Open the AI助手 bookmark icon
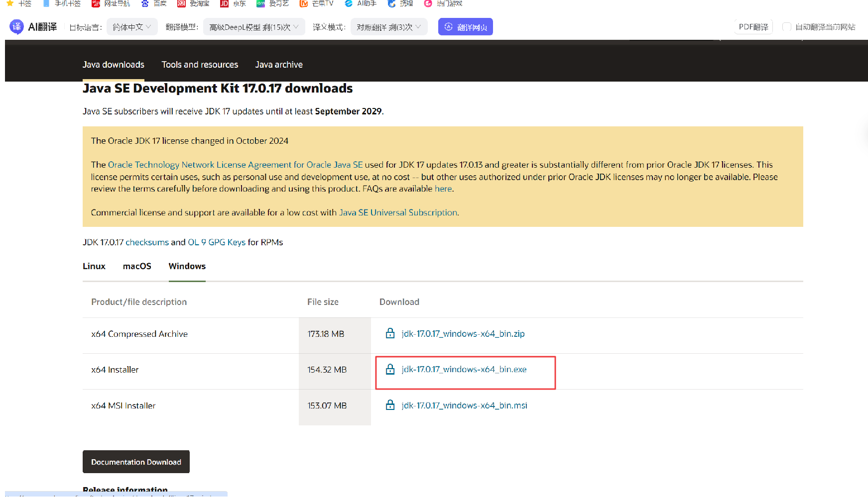868x500 pixels. coord(349,3)
